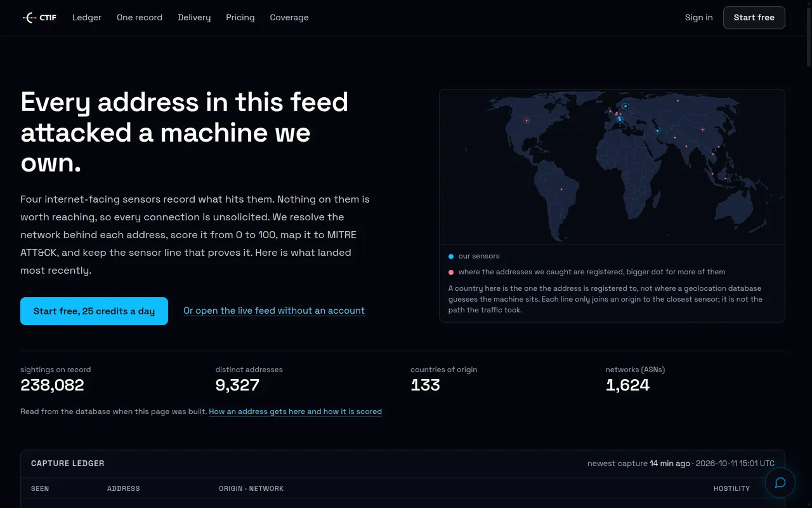Click Start free, 25 credits a day

94,311
